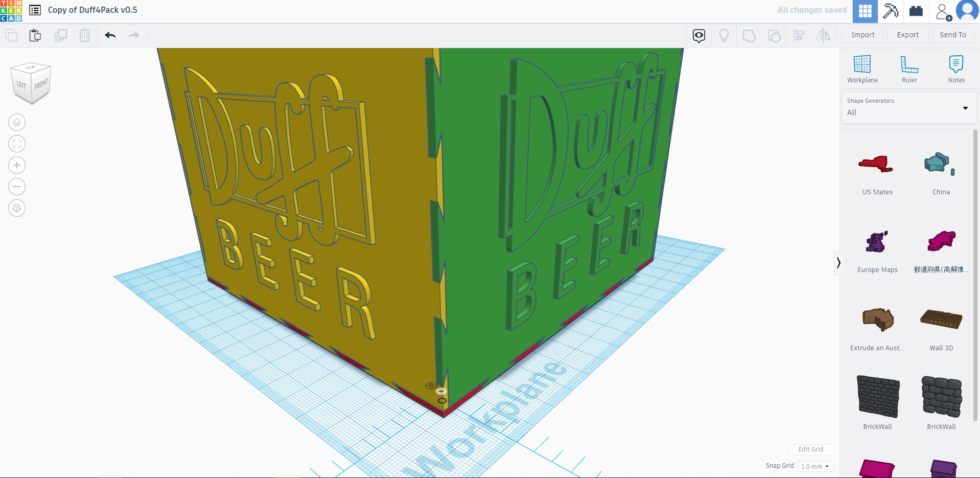Open the Align tool
This screenshot has width=980, height=478.
(x=799, y=35)
